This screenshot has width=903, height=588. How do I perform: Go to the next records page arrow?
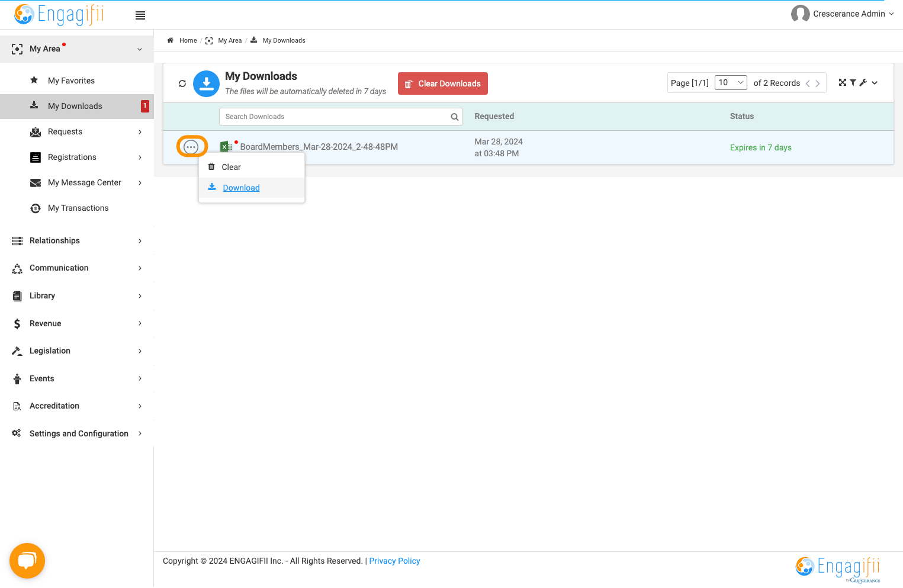[818, 83]
